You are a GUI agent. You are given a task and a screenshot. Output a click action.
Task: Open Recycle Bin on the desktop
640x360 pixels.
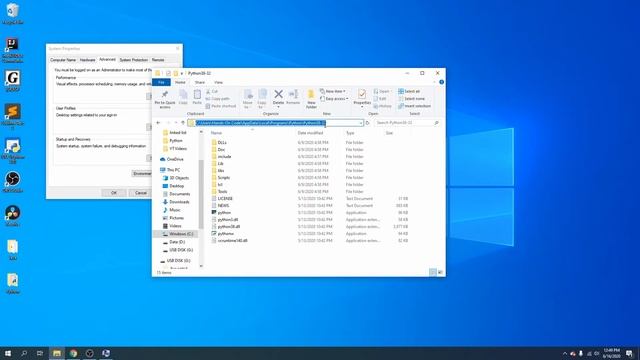(13, 14)
